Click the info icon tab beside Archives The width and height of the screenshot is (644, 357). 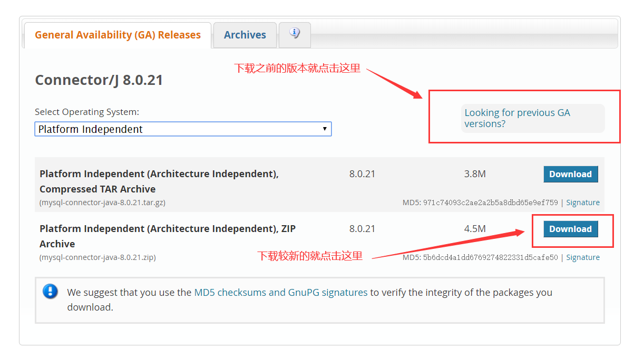point(294,35)
